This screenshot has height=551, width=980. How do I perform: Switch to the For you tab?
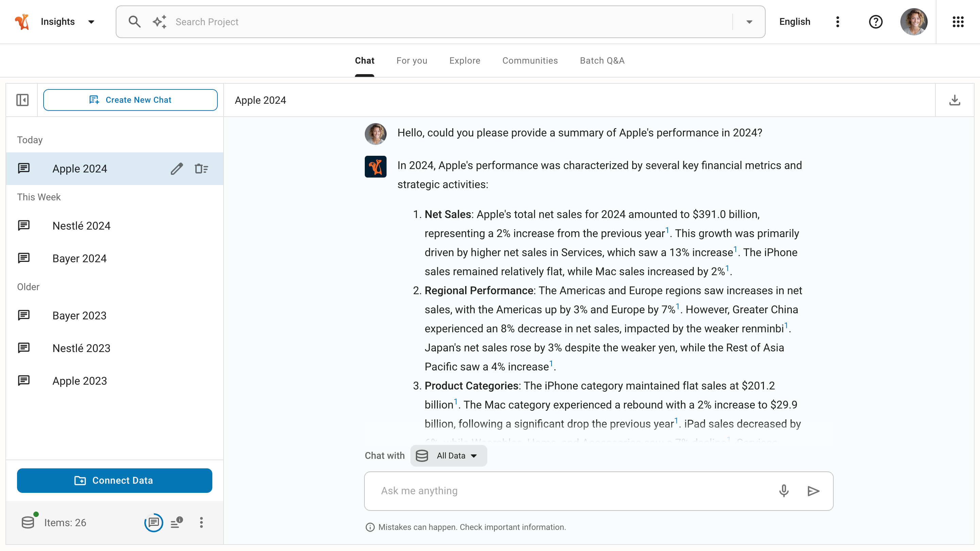pos(412,61)
